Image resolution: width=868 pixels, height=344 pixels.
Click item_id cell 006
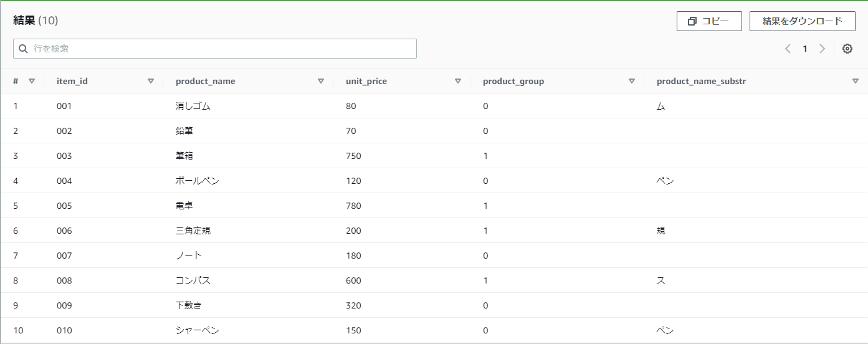point(64,231)
